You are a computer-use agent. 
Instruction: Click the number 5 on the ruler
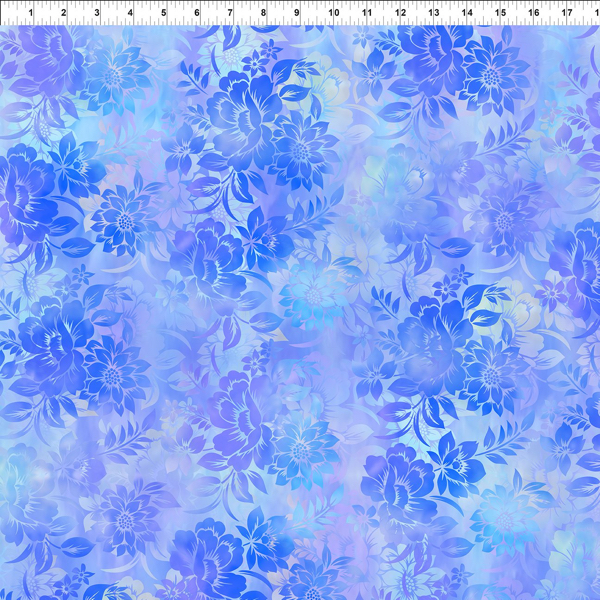164,13
